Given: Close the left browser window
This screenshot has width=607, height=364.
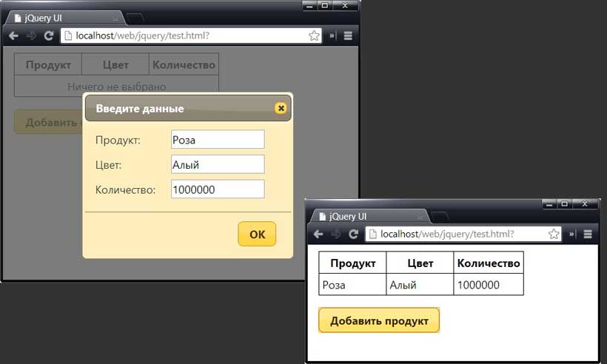Looking at the screenshot, I should click(345, 6).
